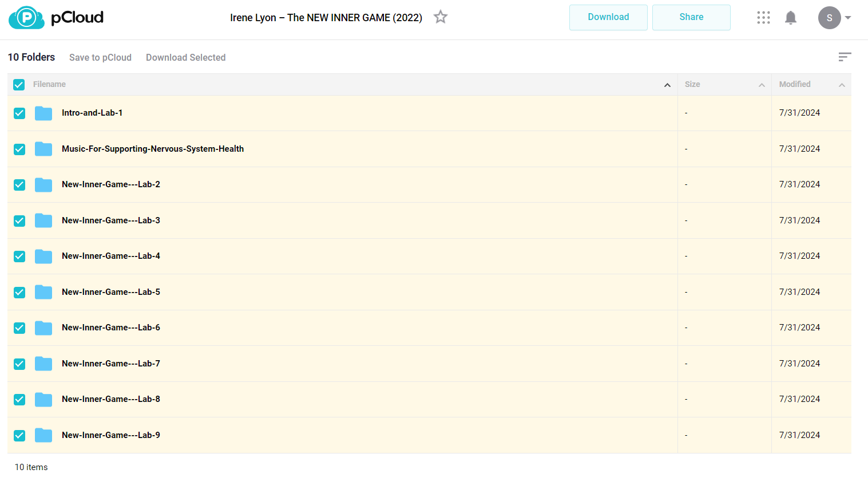Click New-Inner-Game---Lab-5 folder icon
This screenshot has width=868, height=489.
tap(43, 292)
